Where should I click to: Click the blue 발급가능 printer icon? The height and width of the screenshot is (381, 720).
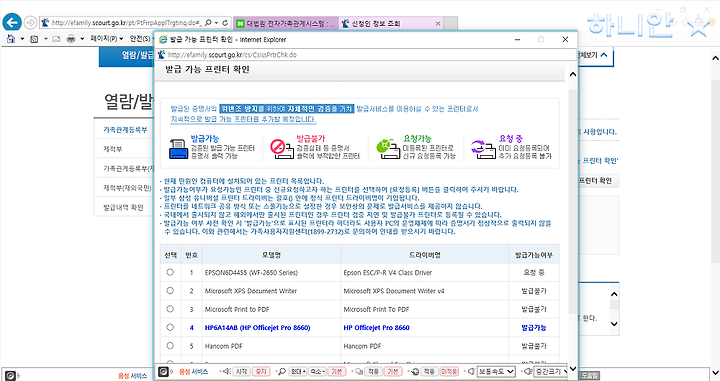pyautogui.click(x=179, y=149)
